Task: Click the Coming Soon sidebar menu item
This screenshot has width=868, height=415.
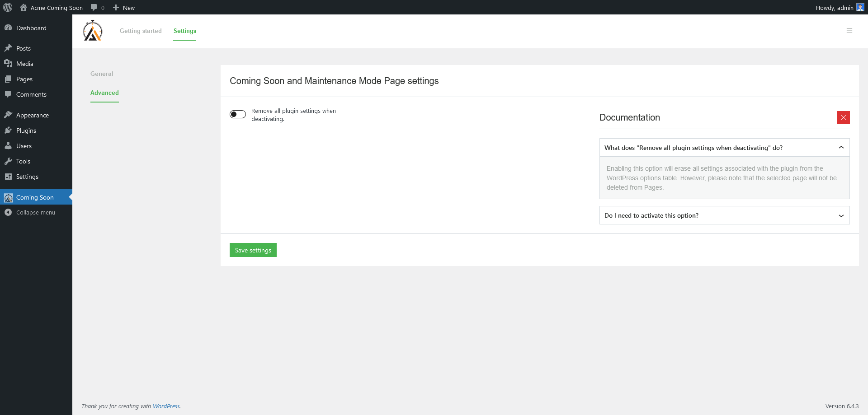Action: point(36,197)
